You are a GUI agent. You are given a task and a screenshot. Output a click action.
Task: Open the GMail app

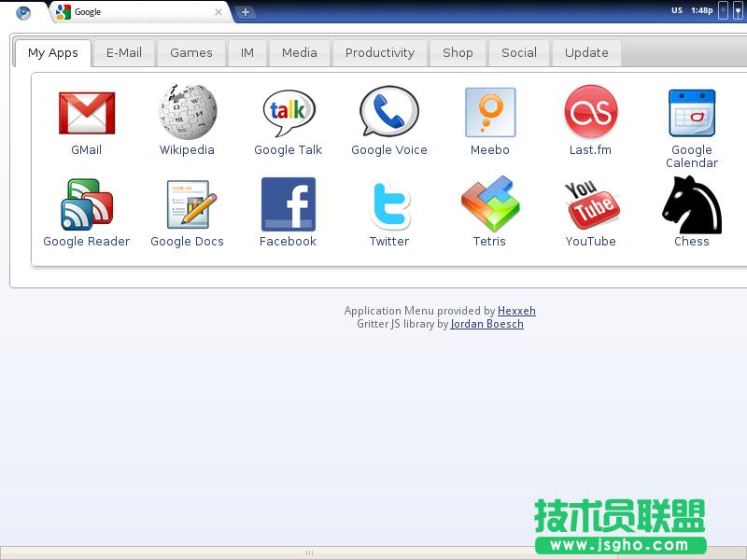pos(87,112)
